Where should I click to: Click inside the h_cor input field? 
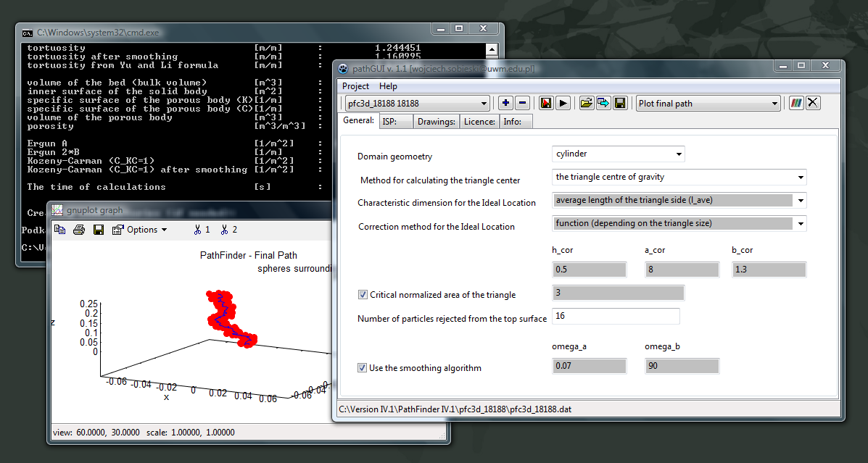[589, 269]
